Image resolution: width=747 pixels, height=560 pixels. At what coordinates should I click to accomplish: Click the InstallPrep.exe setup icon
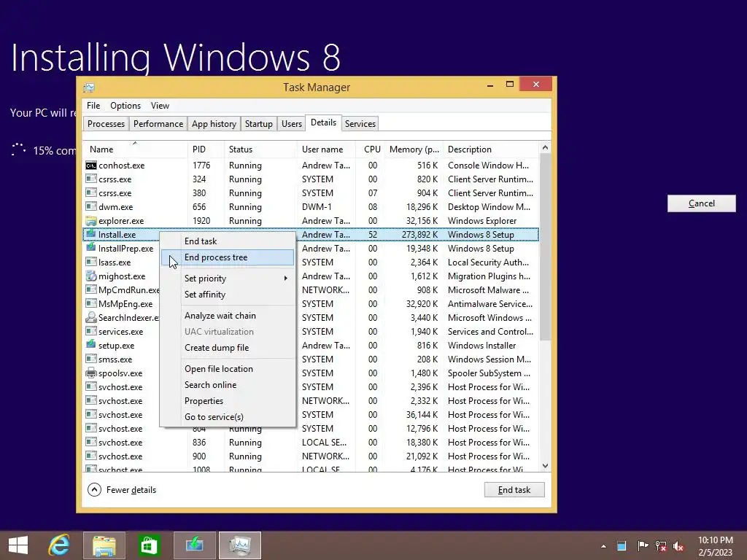tap(90, 248)
